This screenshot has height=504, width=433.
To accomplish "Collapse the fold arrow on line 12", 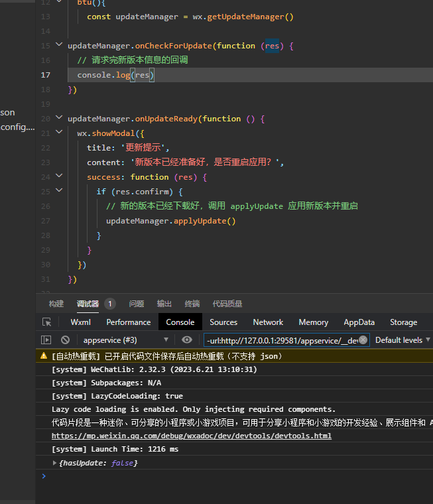I will pyautogui.click(x=59, y=1).
